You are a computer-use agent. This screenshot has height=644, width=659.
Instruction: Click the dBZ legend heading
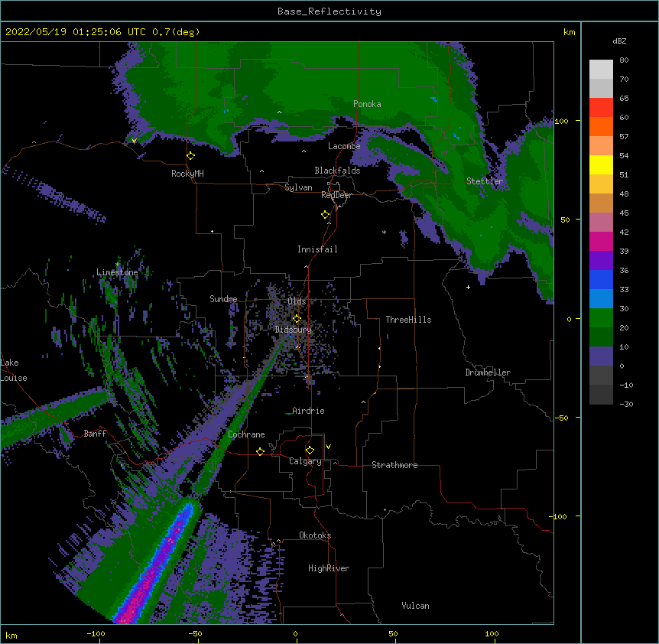[619, 41]
